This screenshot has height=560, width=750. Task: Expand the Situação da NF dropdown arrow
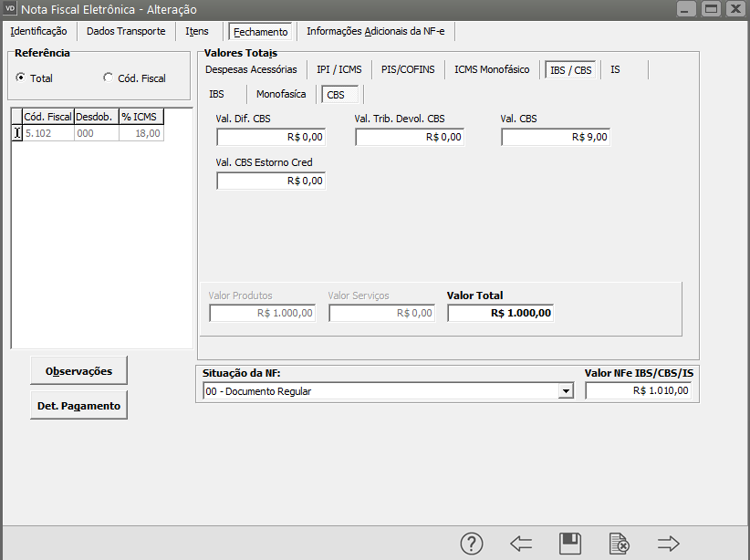(566, 391)
